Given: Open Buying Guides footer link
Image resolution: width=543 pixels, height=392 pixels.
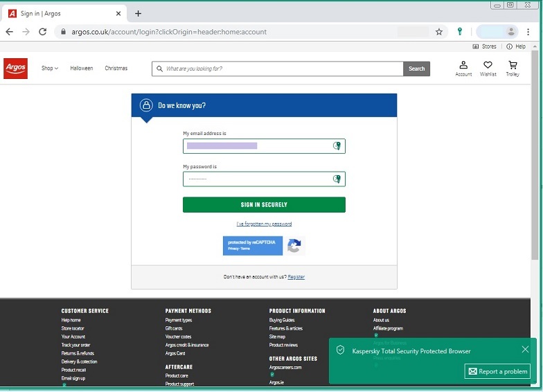Looking at the screenshot, I should point(282,320).
